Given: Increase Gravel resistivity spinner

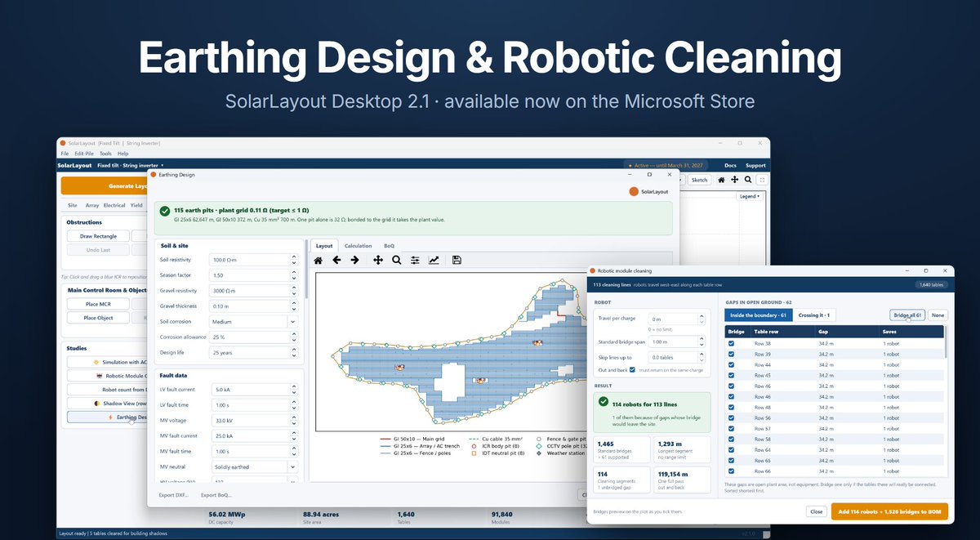Looking at the screenshot, I should (x=294, y=288).
